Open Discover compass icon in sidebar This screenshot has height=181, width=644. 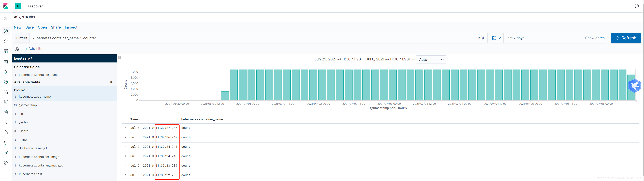(6, 31)
